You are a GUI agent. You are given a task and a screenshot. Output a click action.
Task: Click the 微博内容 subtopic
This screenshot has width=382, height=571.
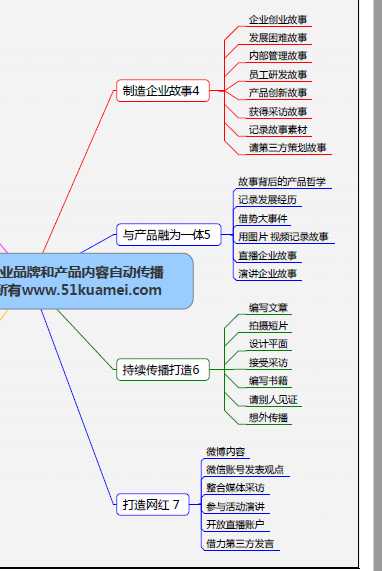[225, 452]
